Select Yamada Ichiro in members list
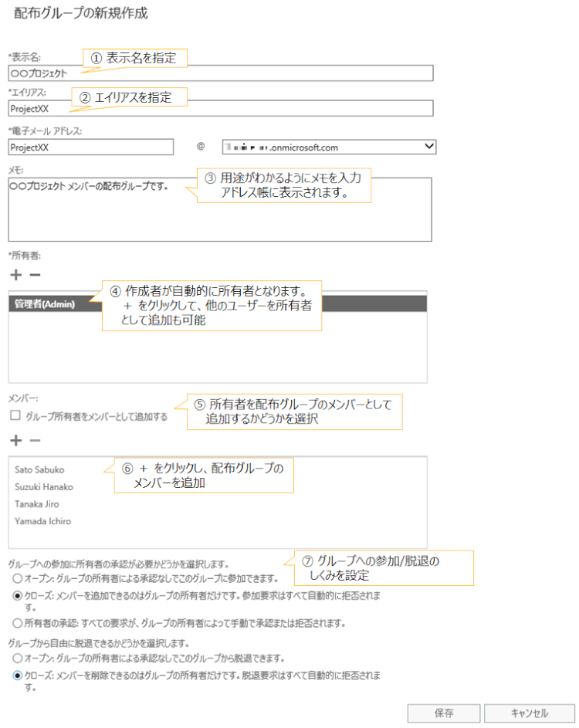The width and height of the screenshot is (579, 728). pos(42,521)
